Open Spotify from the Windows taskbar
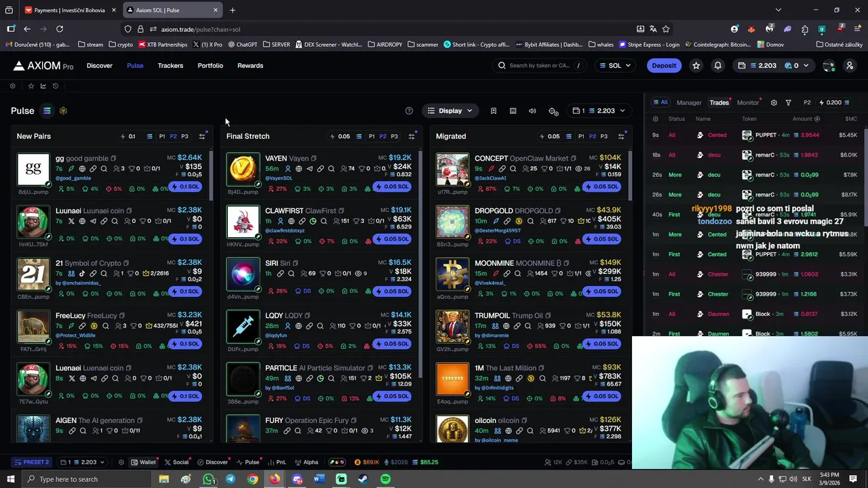Viewport: 868px width, 488px height. (x=385, y=479)
